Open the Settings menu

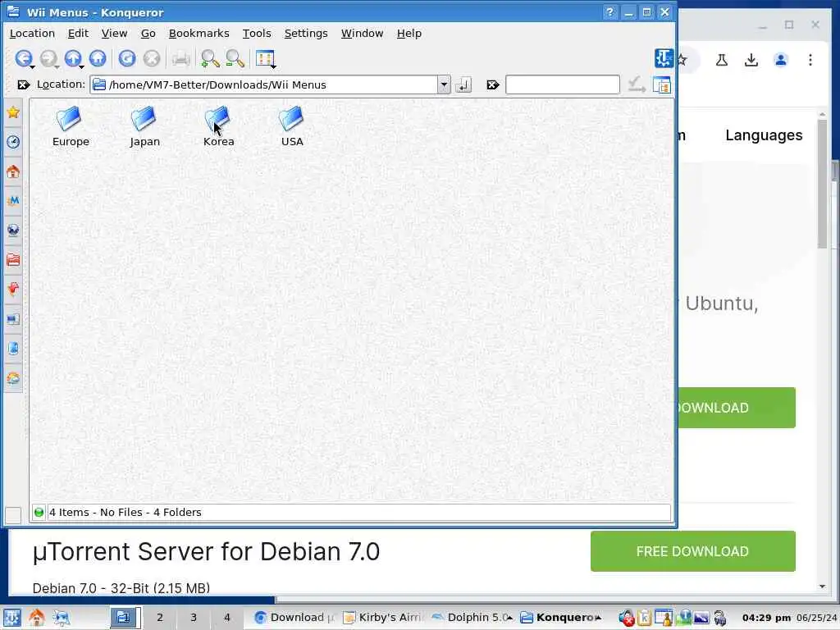coord(305,33)
